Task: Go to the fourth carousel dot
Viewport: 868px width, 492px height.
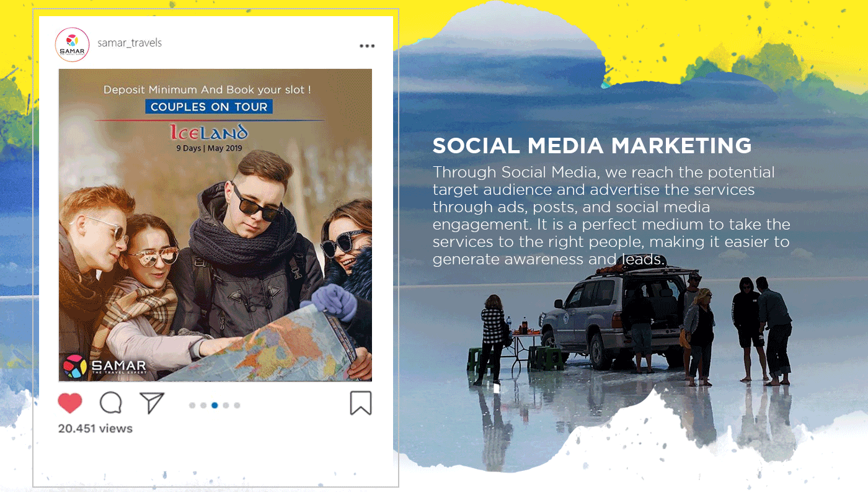Action: (226, 406)
